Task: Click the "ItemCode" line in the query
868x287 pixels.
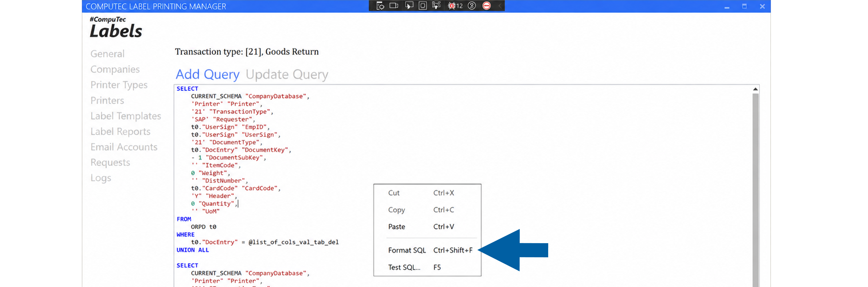Action: click(216, 165)
